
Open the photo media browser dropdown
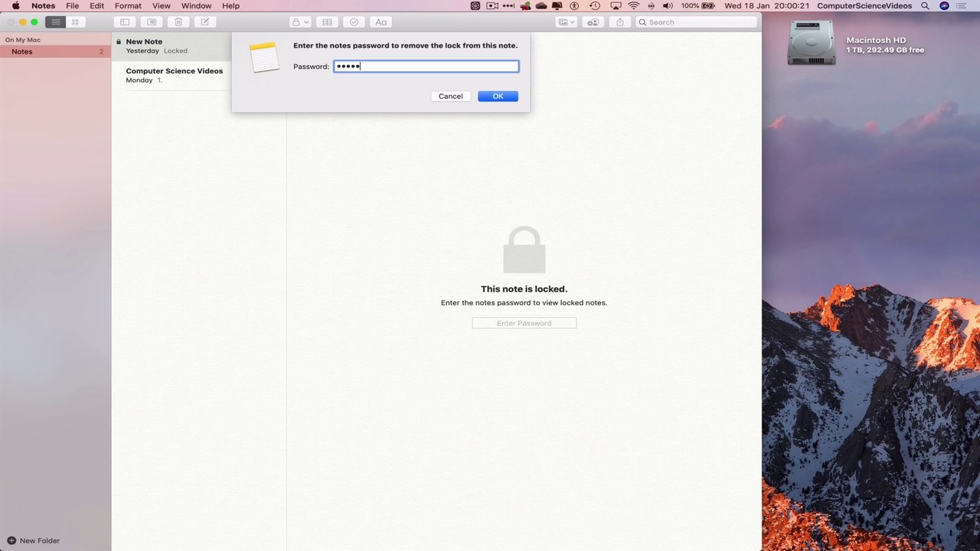coord(567,22)
